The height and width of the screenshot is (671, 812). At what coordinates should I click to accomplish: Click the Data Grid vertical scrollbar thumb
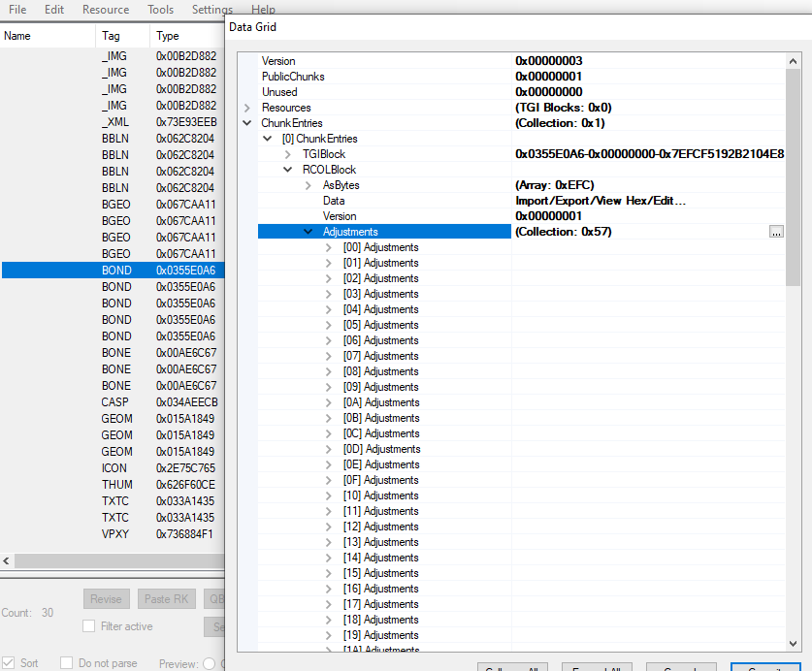[793, 177]
